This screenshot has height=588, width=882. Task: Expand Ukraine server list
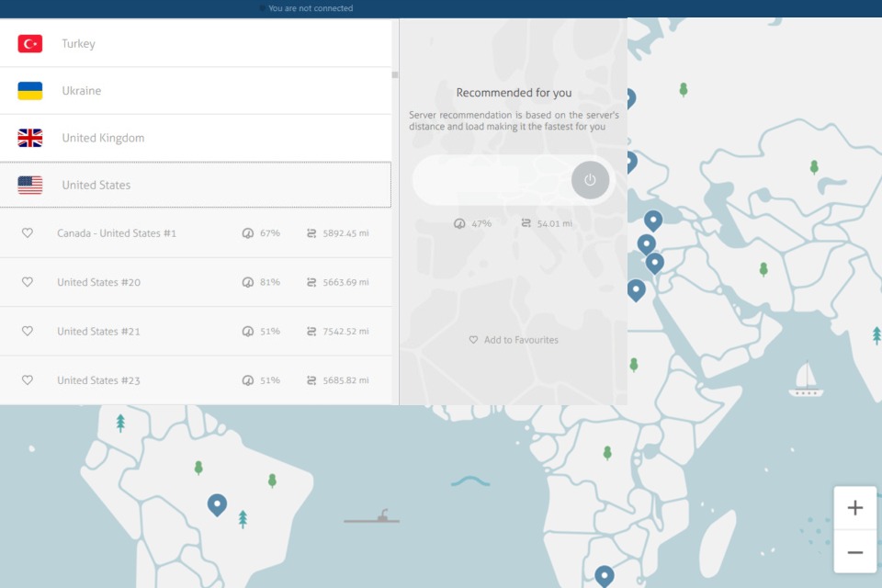pyautogui.click(x=195, y=91)
